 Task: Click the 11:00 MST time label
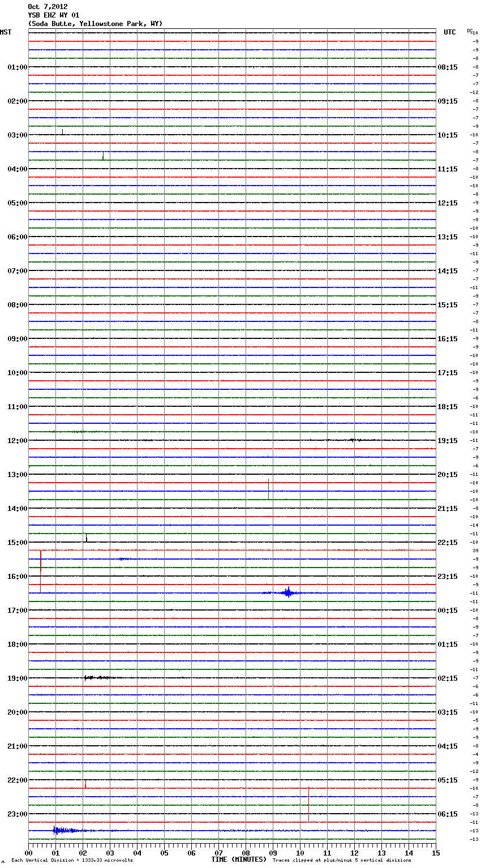tap(18, 406)
